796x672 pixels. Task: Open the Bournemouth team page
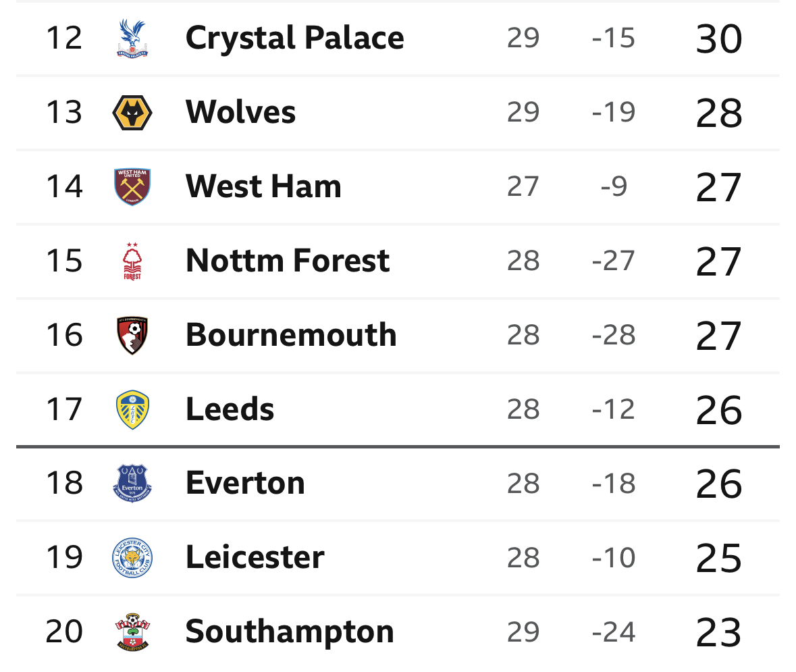(x=291, y=335)
